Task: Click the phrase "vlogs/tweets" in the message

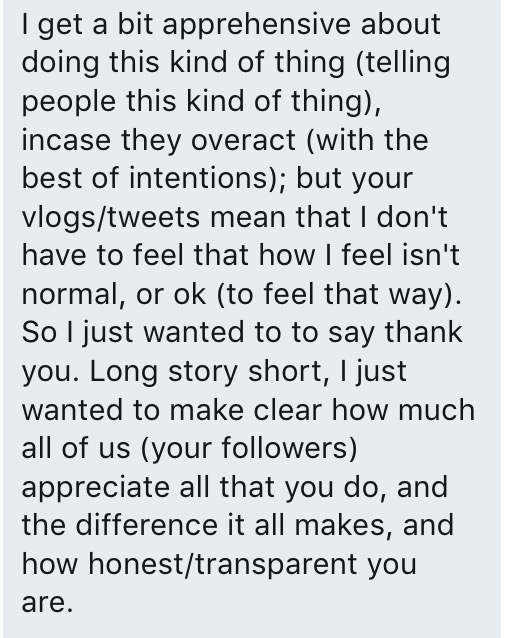Action: coord(111,218)
